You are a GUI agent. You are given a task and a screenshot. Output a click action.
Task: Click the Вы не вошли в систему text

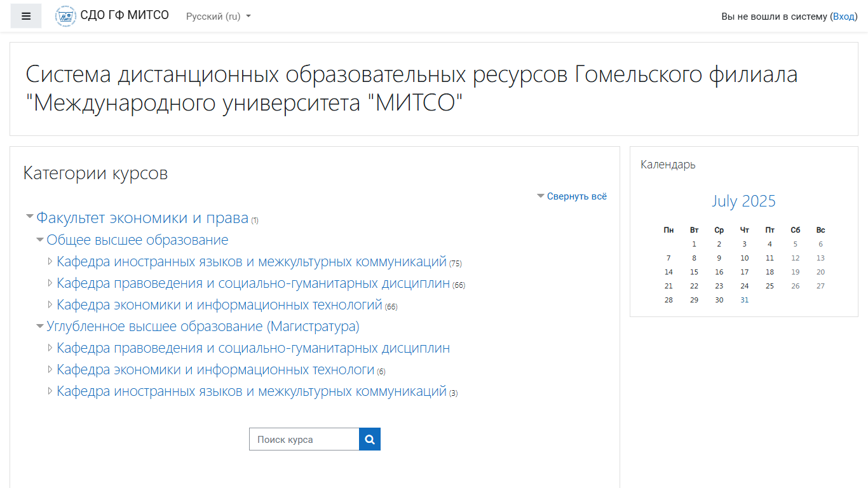774,17
